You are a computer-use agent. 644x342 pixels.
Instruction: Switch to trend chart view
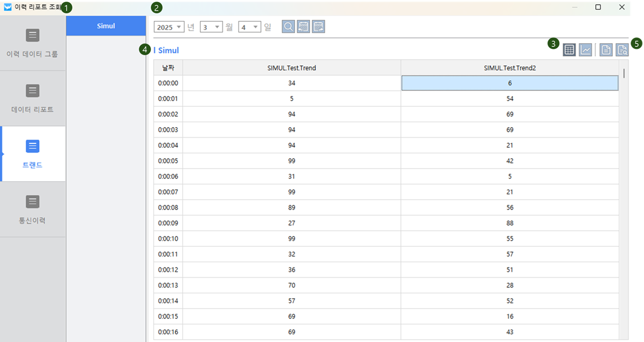point(585,50)
